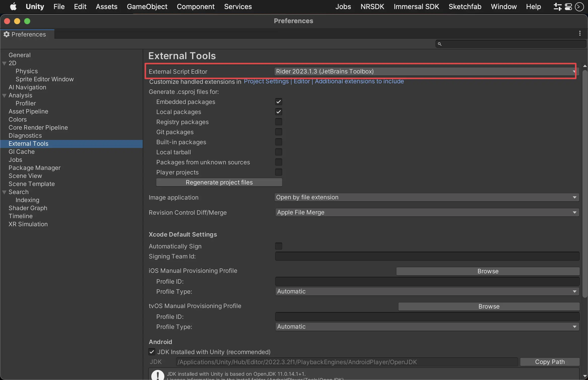Open the kebab options menu in the Preferences tab bar
This screenshot has width=588, height=380.
coord(580,33)
